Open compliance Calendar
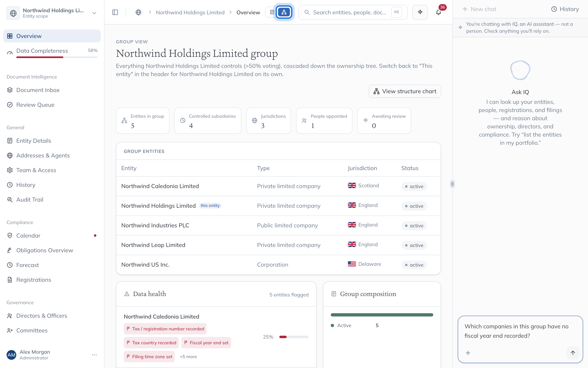 52,236
